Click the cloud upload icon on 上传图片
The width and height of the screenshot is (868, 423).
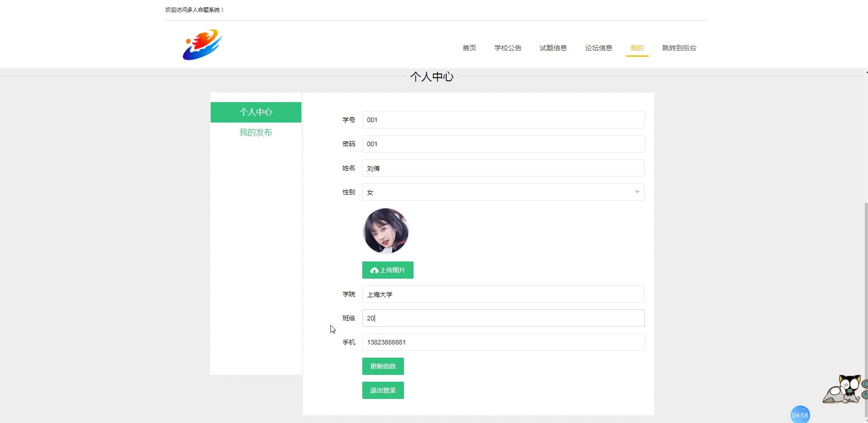(374, 271)
